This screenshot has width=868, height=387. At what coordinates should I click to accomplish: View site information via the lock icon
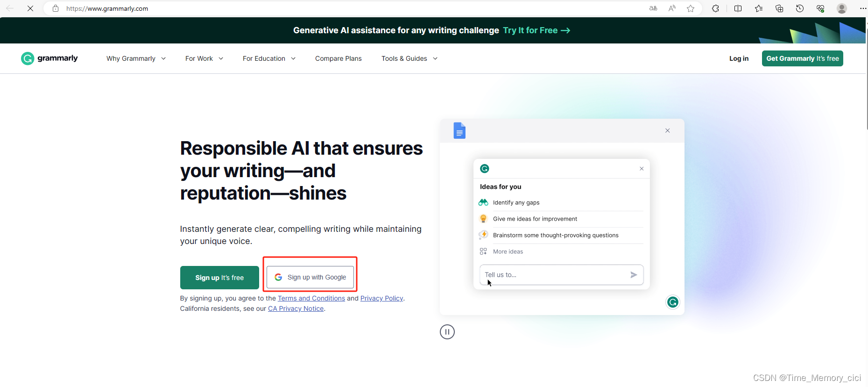pos(56,8)
